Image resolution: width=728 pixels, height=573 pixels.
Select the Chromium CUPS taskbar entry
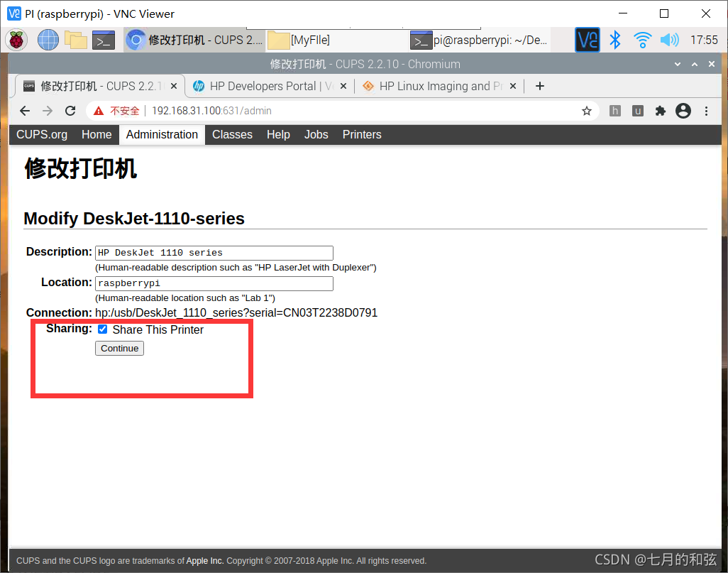(x=194, y=40)
